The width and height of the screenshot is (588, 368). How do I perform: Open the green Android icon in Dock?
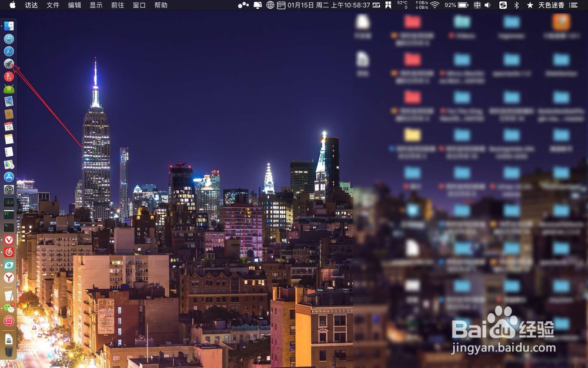coord(9,89)
